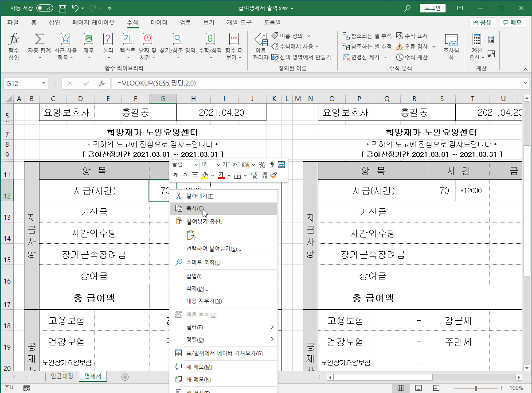Viewport: 532px width, 393px height.
Task: Click the macro record icon in status bar
Action: pyautogui.click(x=27, y=388)
